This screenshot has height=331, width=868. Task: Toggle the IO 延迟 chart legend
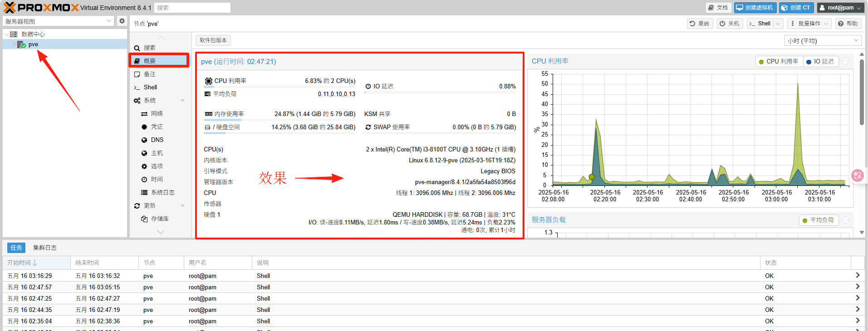point(820,61)
